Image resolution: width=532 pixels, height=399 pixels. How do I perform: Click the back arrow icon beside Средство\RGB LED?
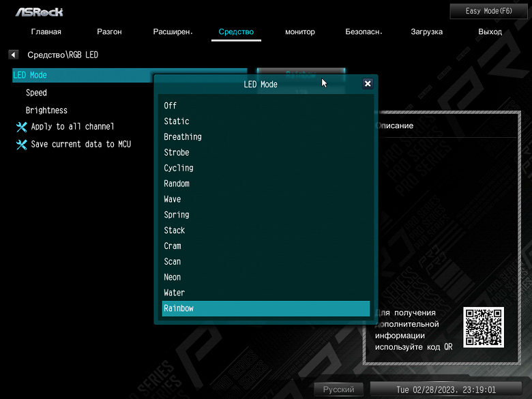[13, 55]
